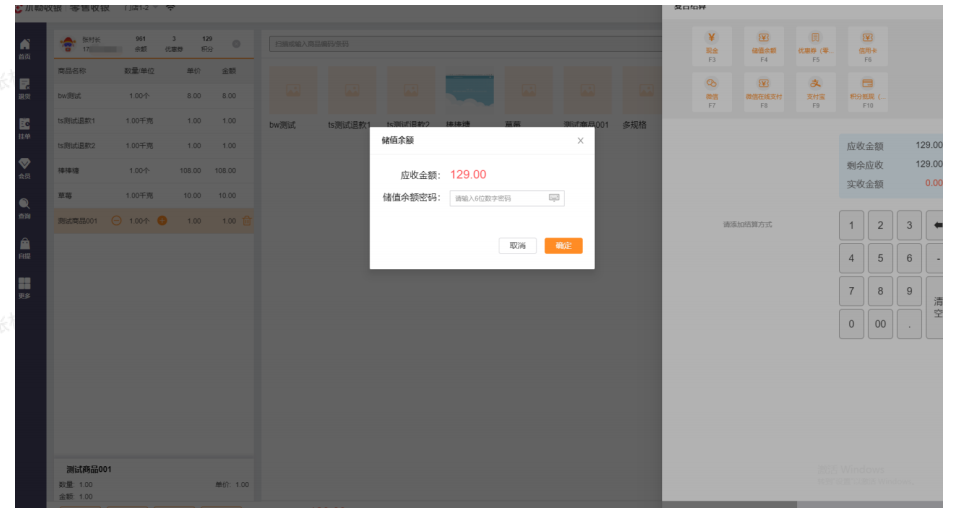The image size is (958, 512).
Task: Select the 优惠券 F5 coupon payment icon
Action: [x=816, y=46]
